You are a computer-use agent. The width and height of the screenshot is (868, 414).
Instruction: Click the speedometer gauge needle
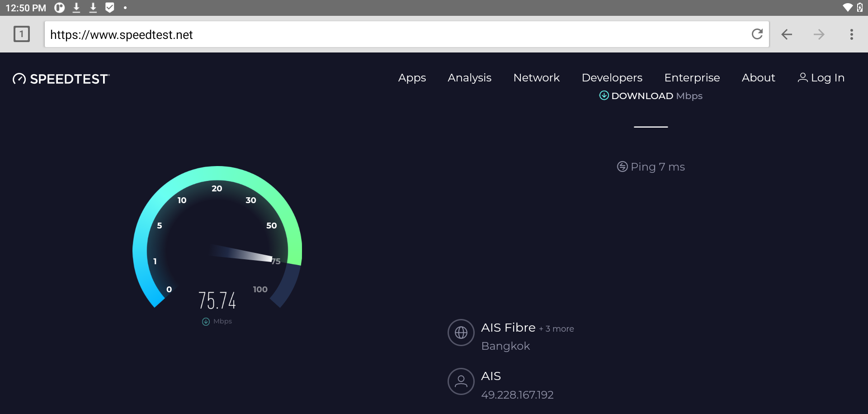pos(241,253)
